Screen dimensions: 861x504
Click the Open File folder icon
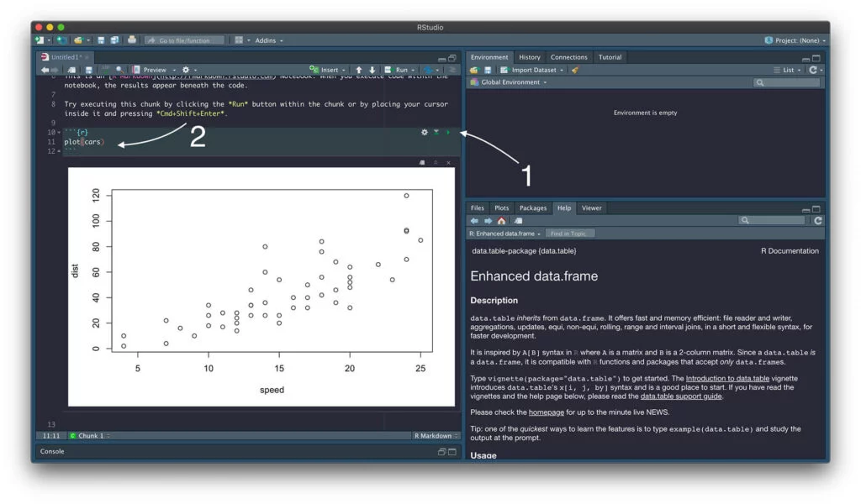pyautogui.click(x=78, y=40)
